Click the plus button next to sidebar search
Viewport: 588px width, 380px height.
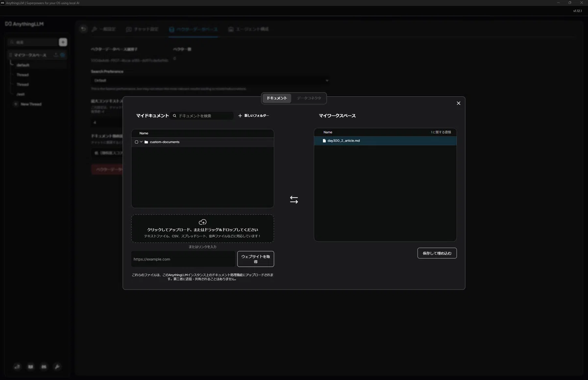[63, 43]
